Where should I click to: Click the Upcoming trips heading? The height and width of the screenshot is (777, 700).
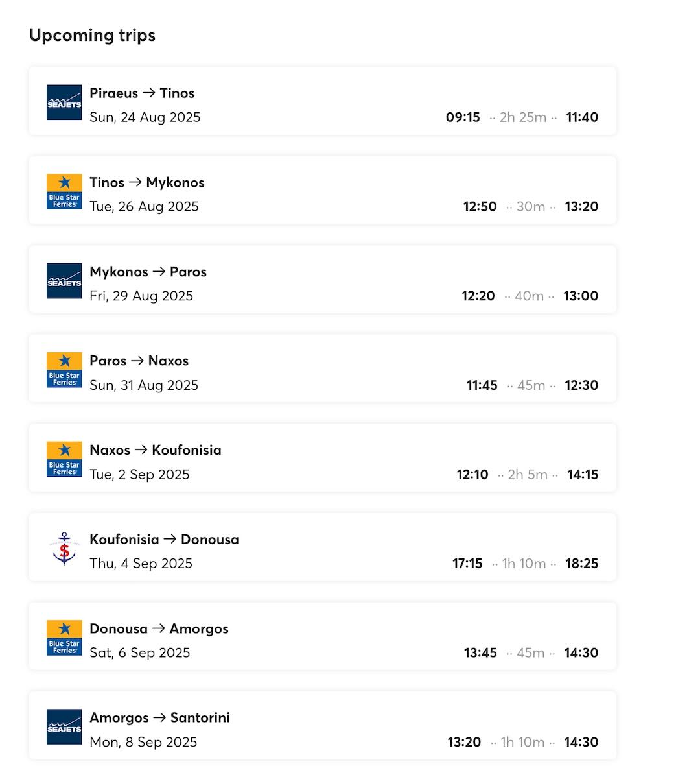(x=93, y=35)
